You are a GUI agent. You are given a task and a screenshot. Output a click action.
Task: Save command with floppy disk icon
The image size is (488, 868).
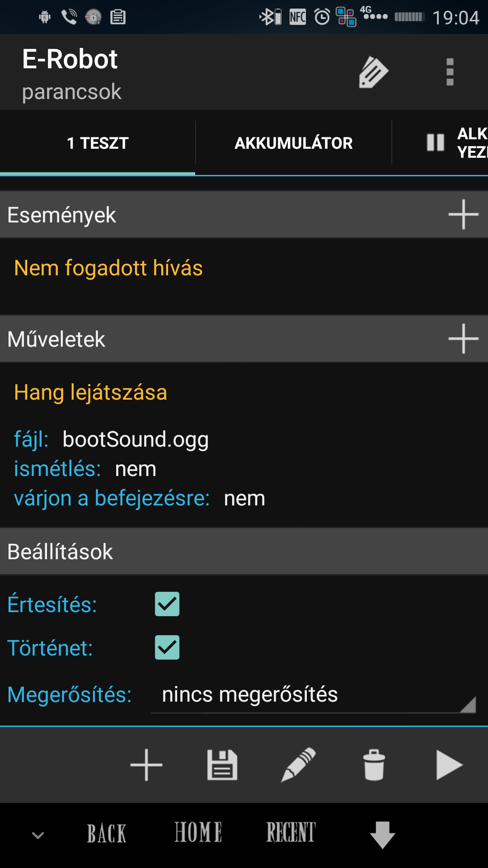[x=222, y=765]
